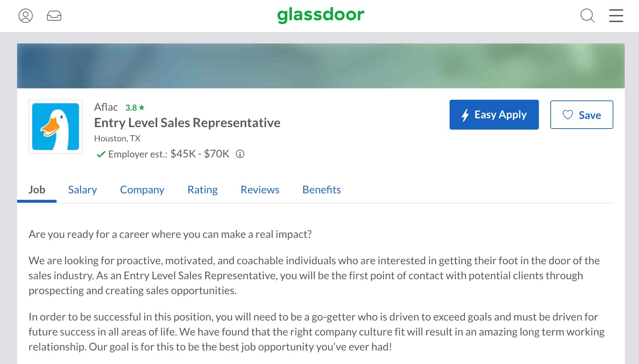Open the user profile icon
Viewport: 639px width, 364px height.
(26, 16)
